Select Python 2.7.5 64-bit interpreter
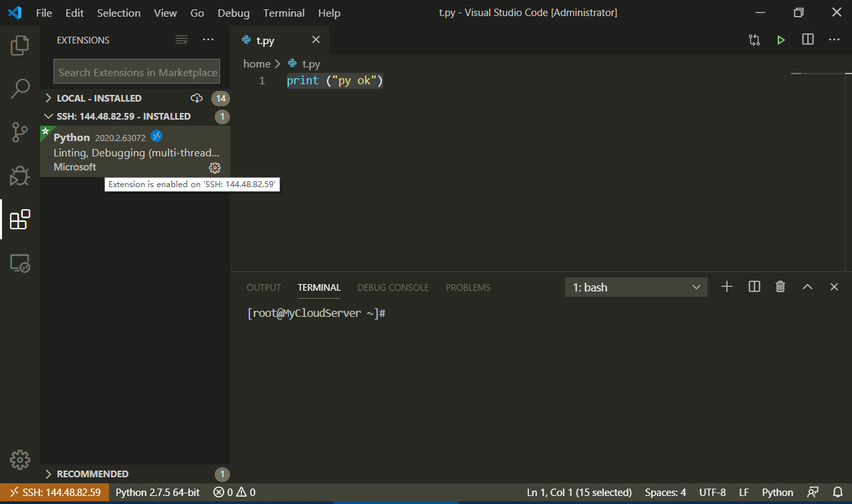This screenshot has width=852, height=504. [x=158, y=493]
